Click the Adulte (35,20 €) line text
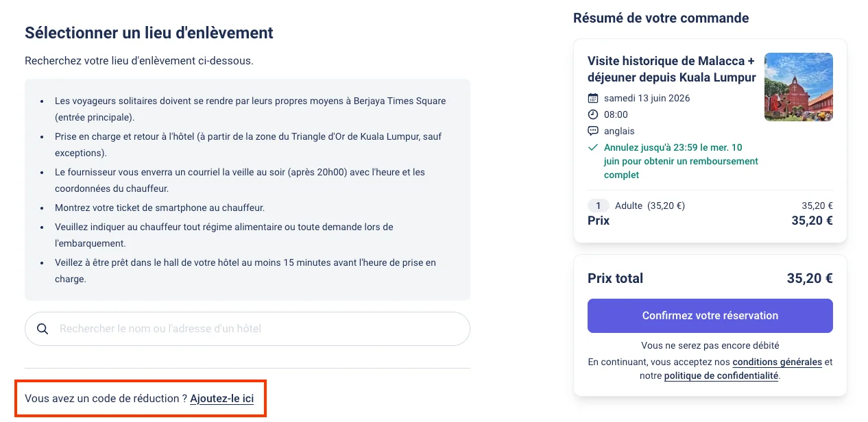868x422 pixels. pos(650,206)
